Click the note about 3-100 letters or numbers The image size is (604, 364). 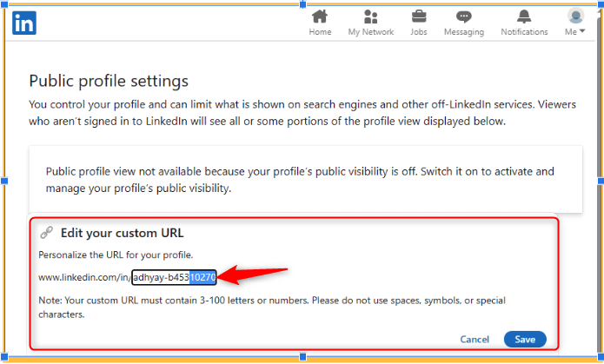click(272, 307)
